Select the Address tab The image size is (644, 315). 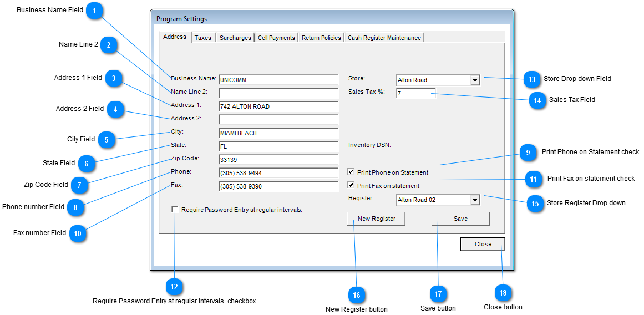pyautogui.click(x=175, y=37)
